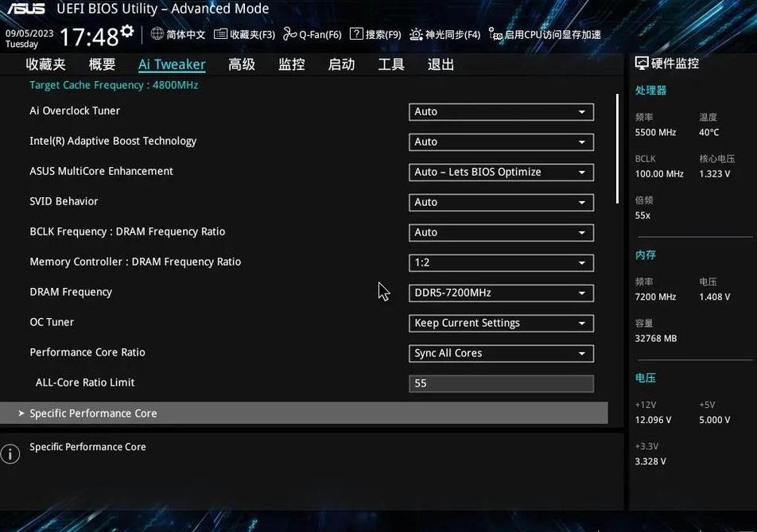Screen dimensions: 757x532
Task: Open the OC Tuner dropdown
Action: click(501, 323)
